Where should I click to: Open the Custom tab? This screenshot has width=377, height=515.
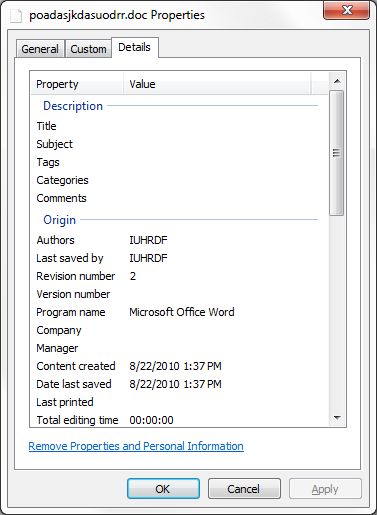coord(88,49)
